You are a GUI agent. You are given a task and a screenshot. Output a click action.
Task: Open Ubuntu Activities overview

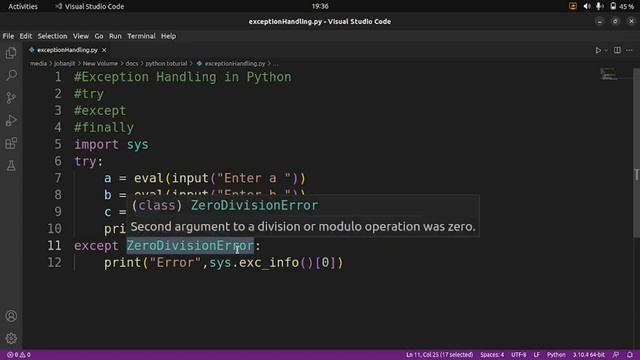pos(23,7)
